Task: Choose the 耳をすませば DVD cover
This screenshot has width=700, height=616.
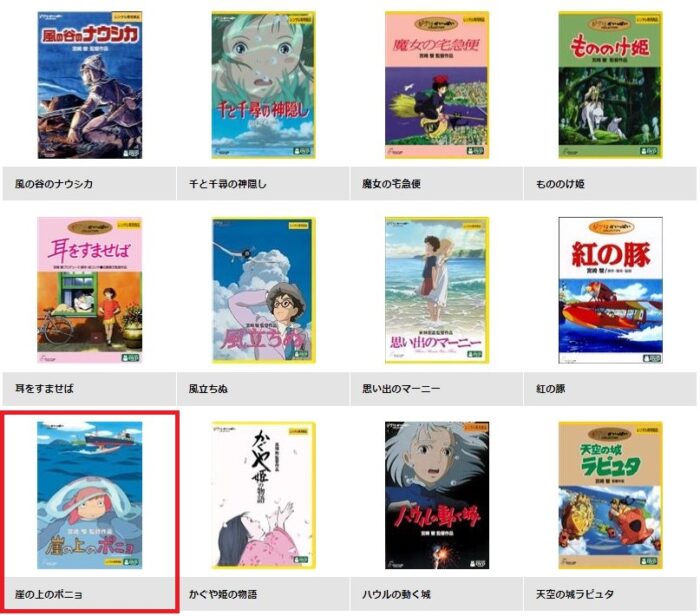Action: [x=90, y=290]
